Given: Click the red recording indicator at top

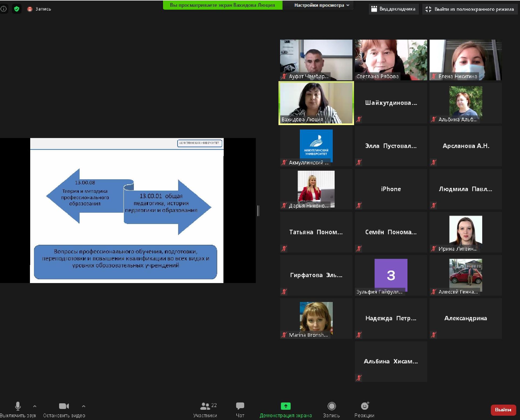Looking at the screenshot, I should [30, 9].
